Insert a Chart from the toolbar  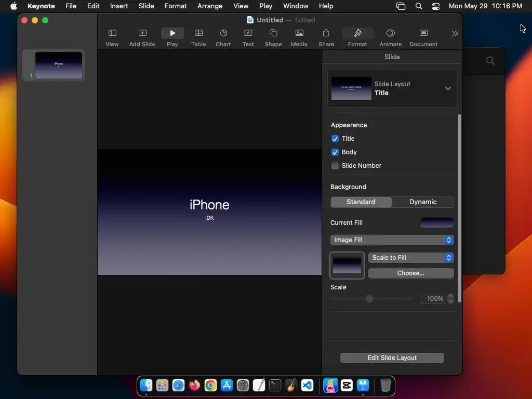pyautogui.click(x=223, y=38)
